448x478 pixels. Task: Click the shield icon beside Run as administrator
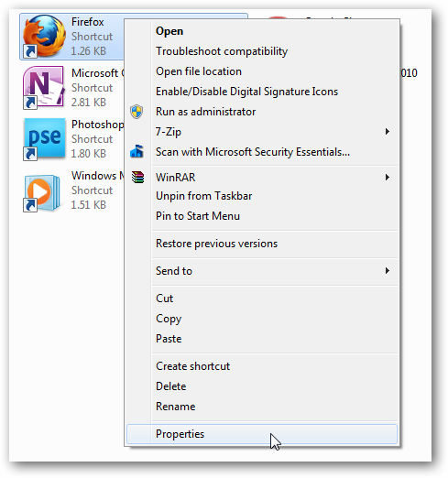(137, 112)
